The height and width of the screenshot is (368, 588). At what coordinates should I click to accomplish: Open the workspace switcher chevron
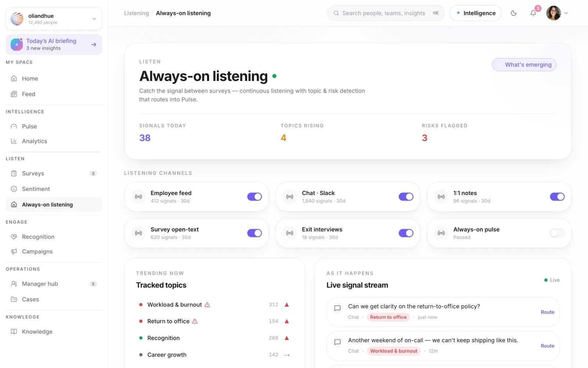click(94, 19)
